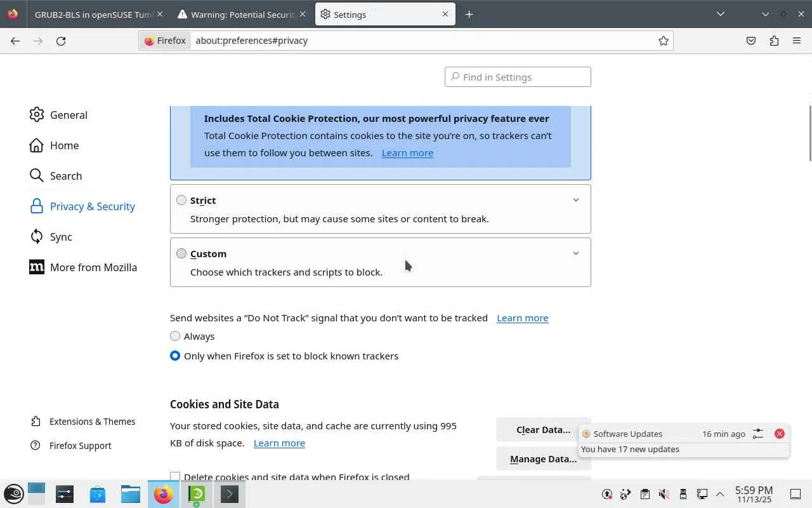Open notification settings sliders icon

[x=758, y=434]
